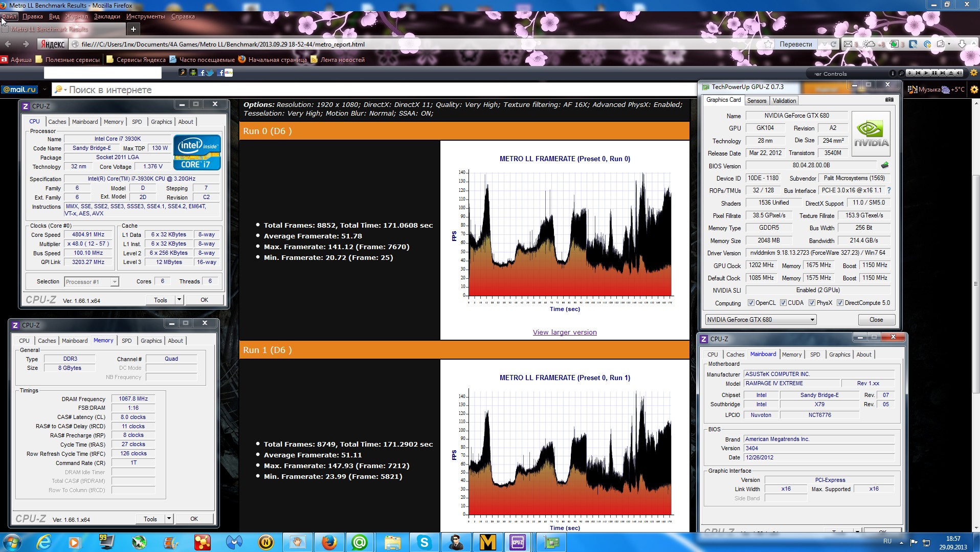Image resolution: width=980 pixels, height=552 pixels.
Task: Toggle the CUDA checkbox
Action: pos(783,303)
